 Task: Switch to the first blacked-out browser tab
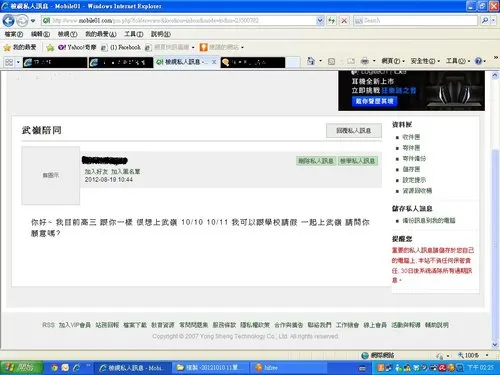pyautogui.click(x=55, y=62)
